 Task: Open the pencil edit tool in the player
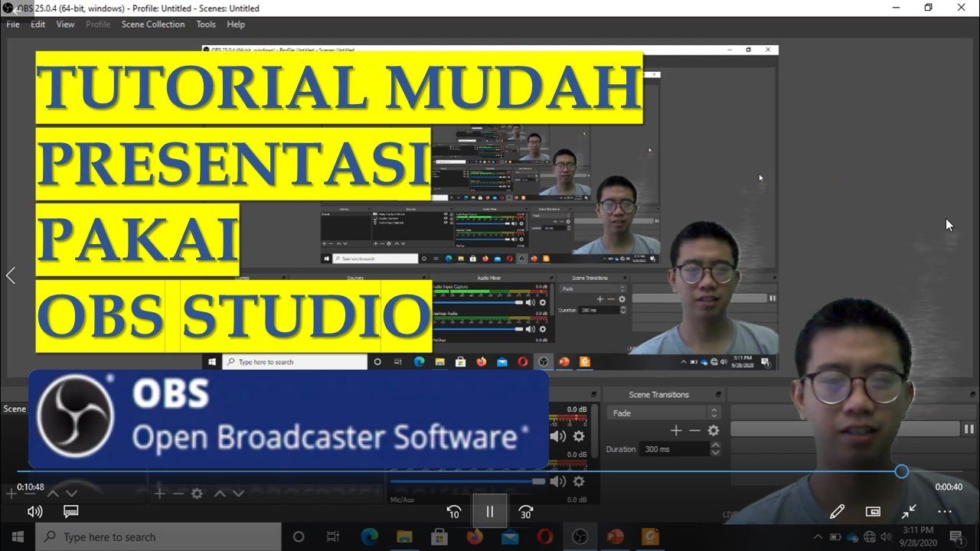click(x=837, y=511)
